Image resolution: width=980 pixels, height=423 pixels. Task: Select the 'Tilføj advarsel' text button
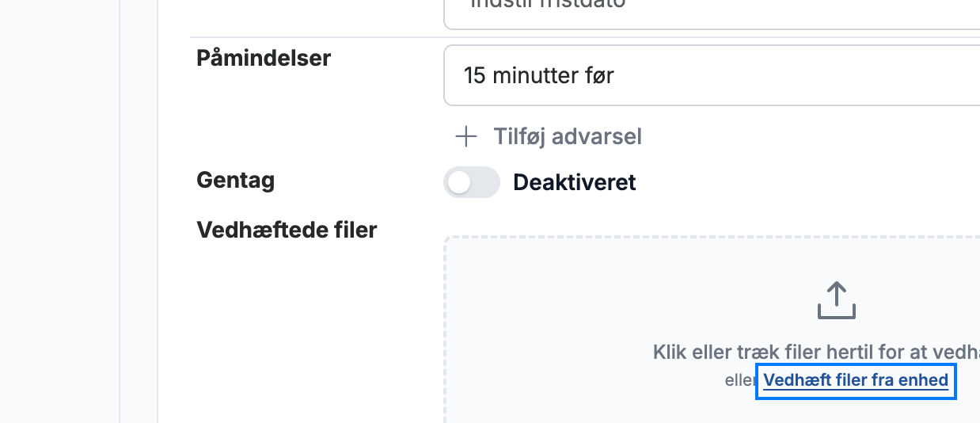(x=568, y=137)
